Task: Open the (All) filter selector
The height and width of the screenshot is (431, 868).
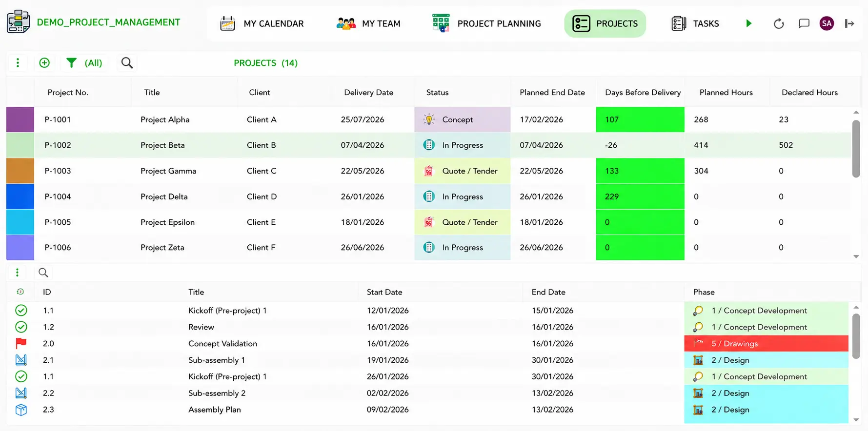Action: coord(84,63)
